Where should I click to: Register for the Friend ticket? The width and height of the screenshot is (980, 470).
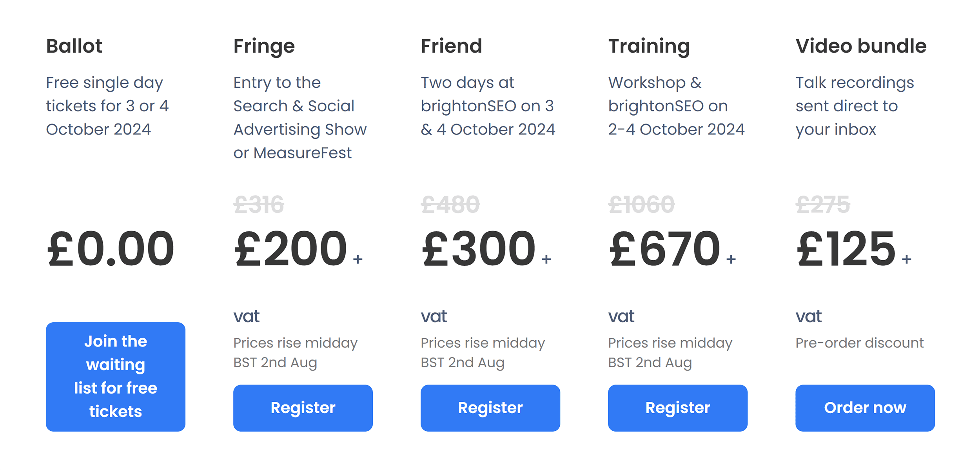(490, 408)
